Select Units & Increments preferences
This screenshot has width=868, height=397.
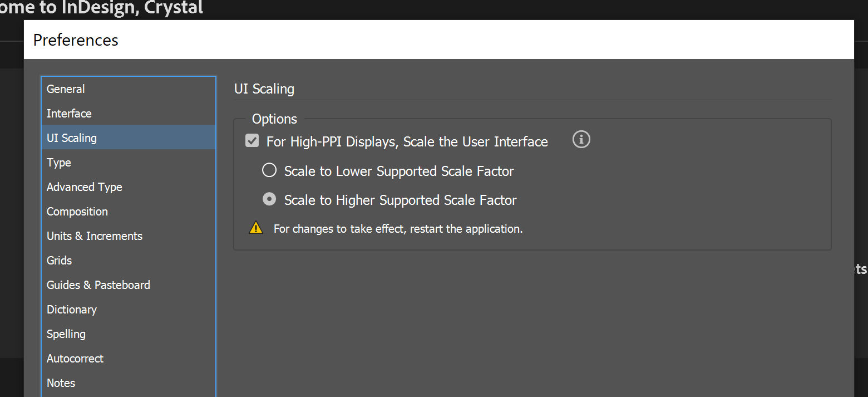point(94,236)
